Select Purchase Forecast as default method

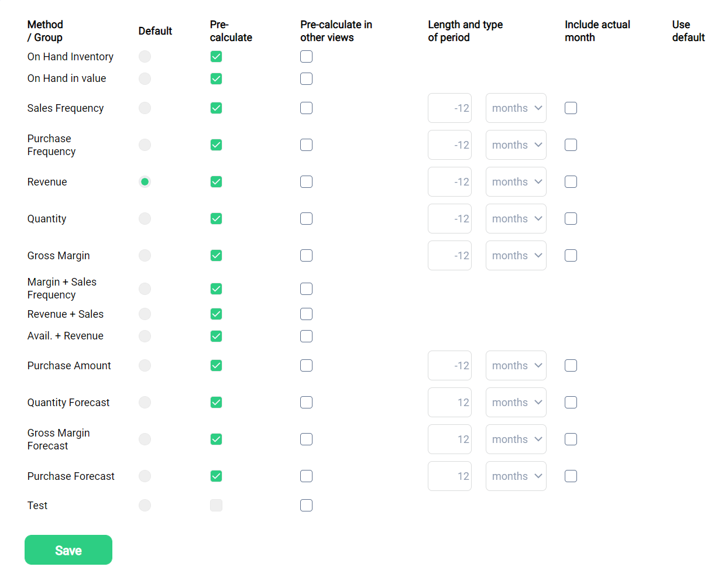(x=145, y=476)
